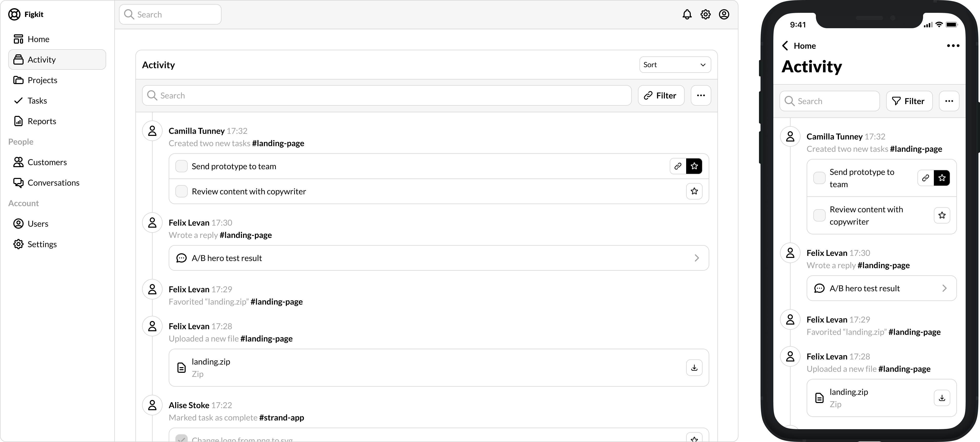Screen dimensions: 980x442
Task: Click the download icon on landing.zip file
Action: pos(694,368)
